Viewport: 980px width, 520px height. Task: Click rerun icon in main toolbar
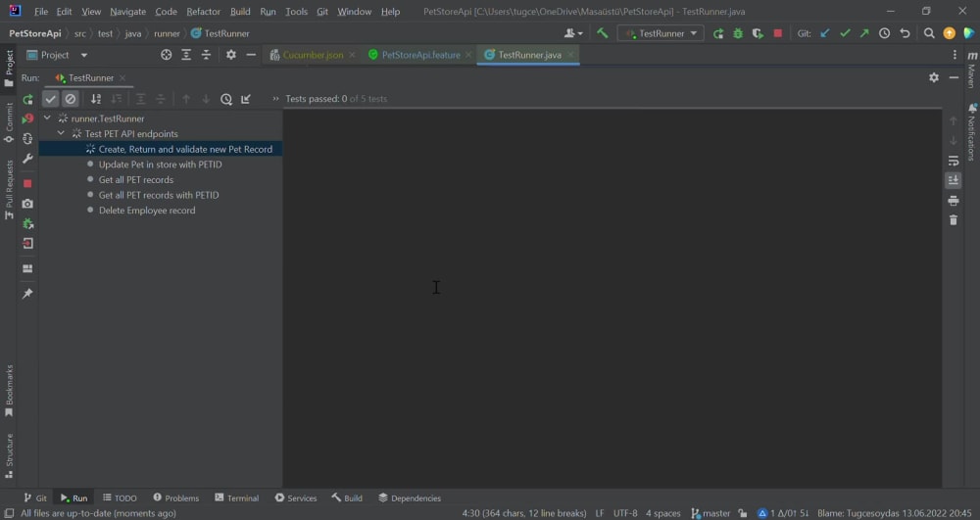(718, 33)
